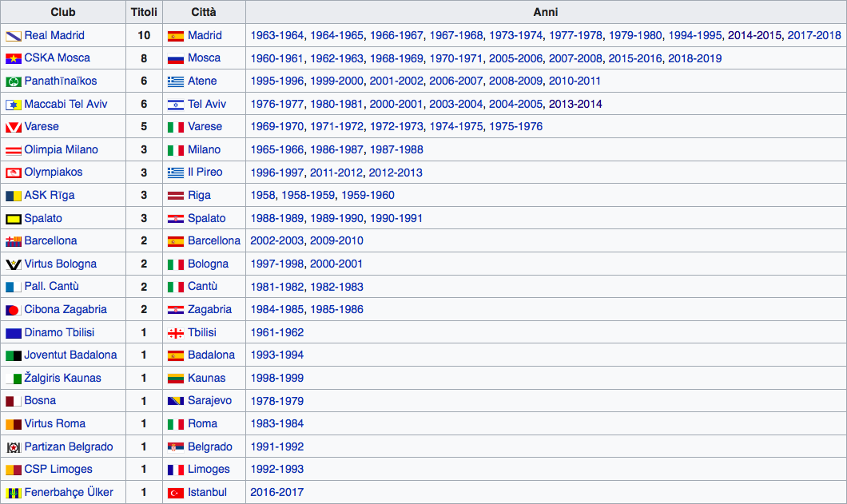847x504 pixels.
Task: Click the Bosnian flag beside Sarajevo
Action: point(176,402)
